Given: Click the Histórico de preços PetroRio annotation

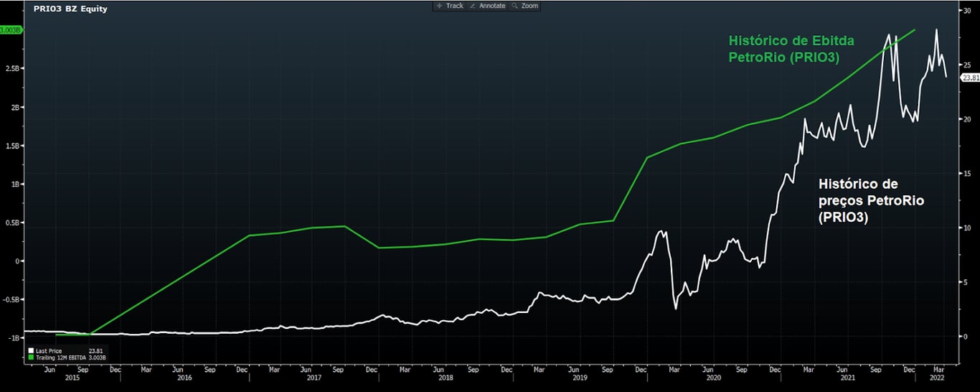Looking at the screenshot, I should pos(871,200).
